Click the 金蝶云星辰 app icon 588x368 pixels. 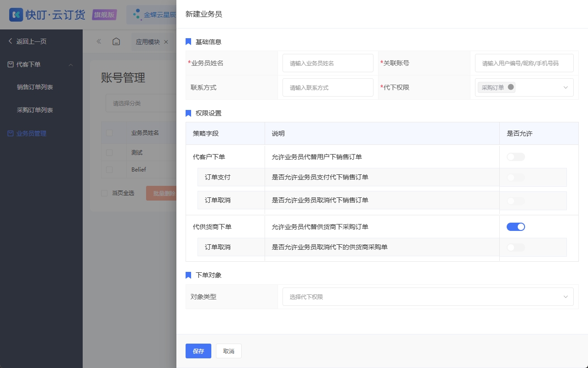point(137,15)
